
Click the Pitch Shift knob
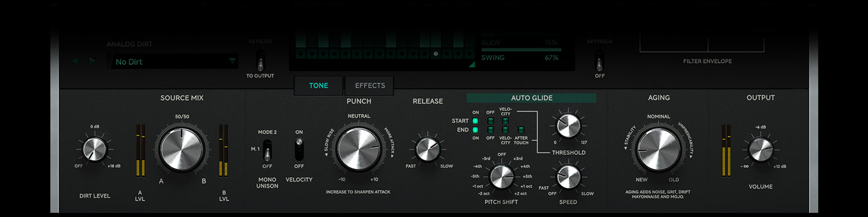tap(501, 176)
